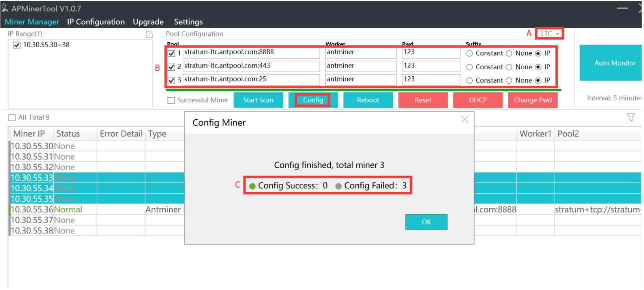Viewport: 644px width, 290px height.
Task: Click the DHCP button
Action: 478,100
